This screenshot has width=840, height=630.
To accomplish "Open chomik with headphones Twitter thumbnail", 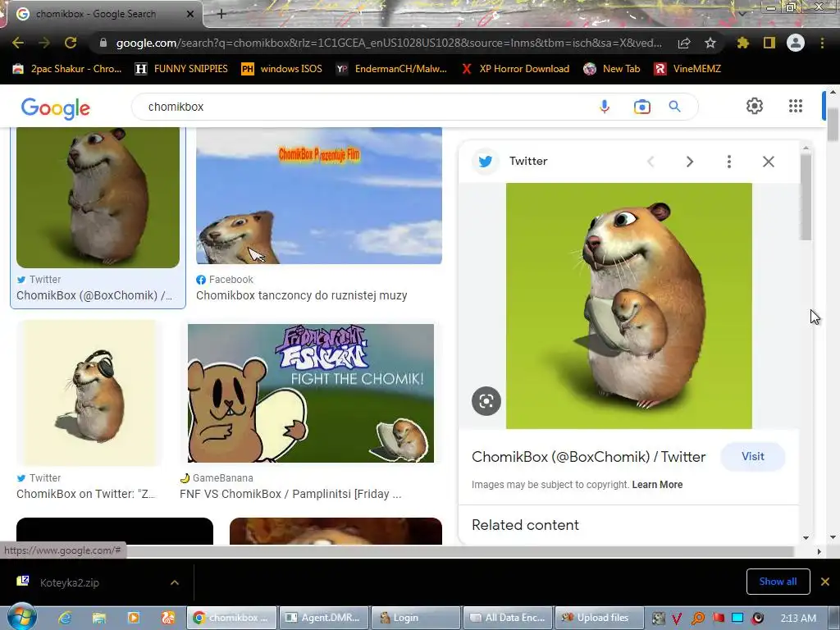I will click(87, 393).
